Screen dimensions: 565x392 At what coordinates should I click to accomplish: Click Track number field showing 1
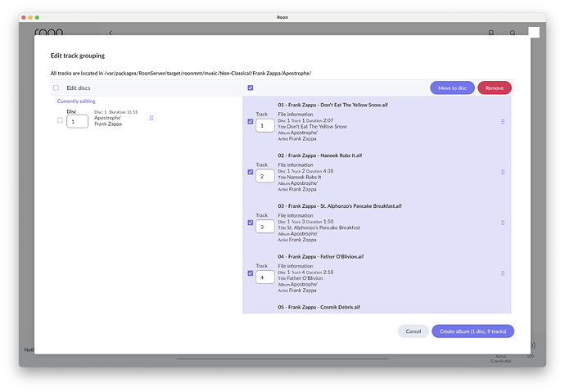[265, 126]
